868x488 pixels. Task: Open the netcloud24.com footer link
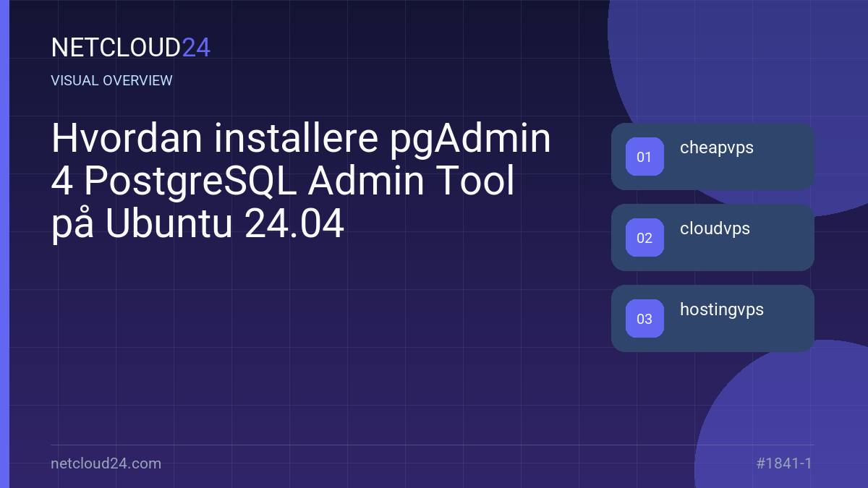click(x=106, y=463)
